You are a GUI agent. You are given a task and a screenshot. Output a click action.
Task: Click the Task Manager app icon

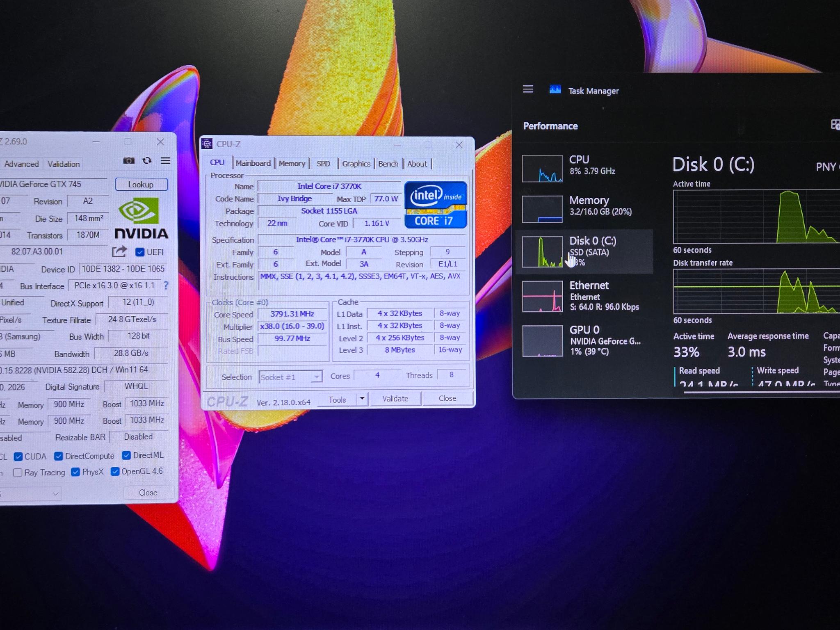(x=555, y=89)
